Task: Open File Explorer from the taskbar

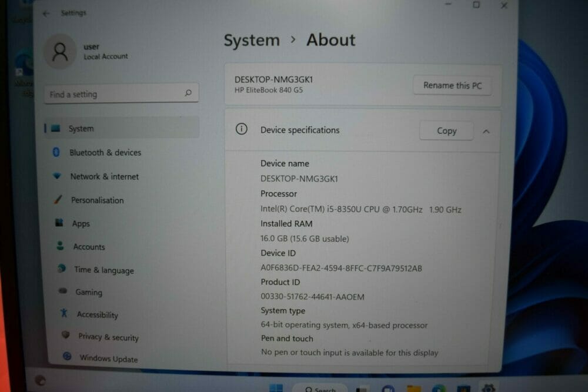Action: (414, 389)
